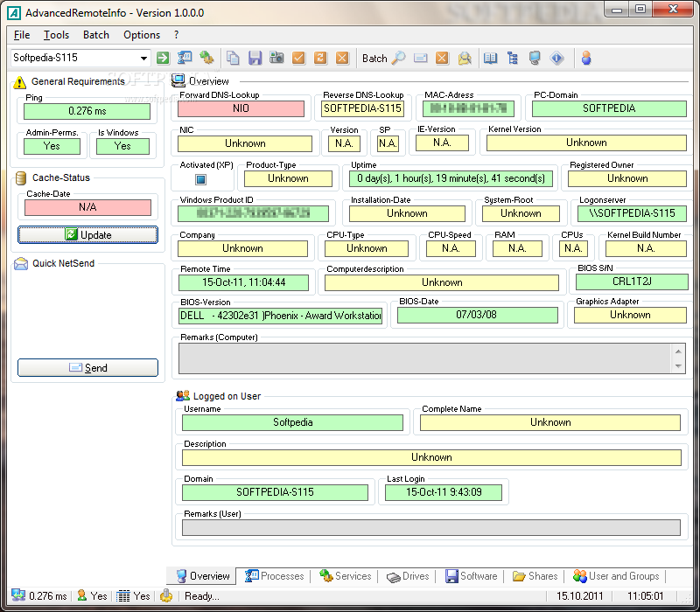Click the hourglass processes toolbar icon
Image resolution: width=700 pixels, height=612 pixels.
185,58
